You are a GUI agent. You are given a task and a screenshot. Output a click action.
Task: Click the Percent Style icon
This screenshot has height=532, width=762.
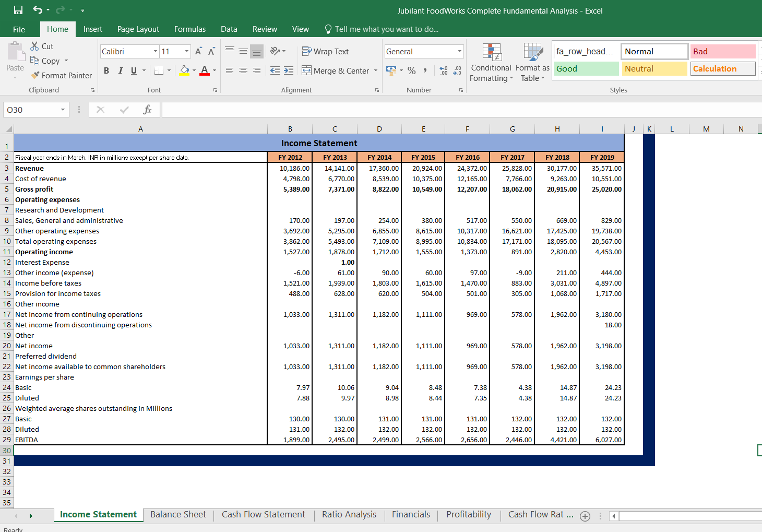point(412,70)
